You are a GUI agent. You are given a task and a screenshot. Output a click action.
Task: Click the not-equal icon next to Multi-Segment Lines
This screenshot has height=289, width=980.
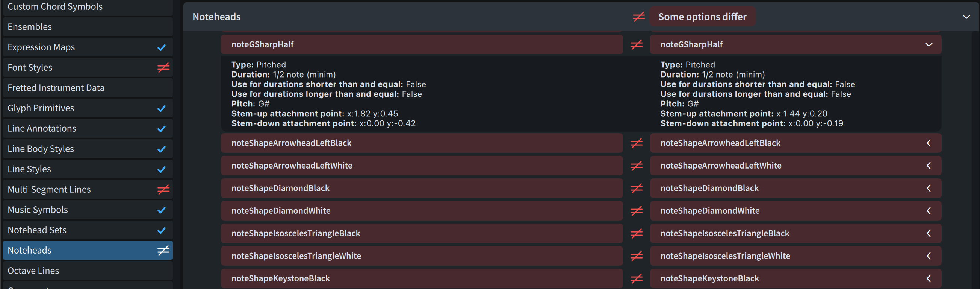click(163, 189)
